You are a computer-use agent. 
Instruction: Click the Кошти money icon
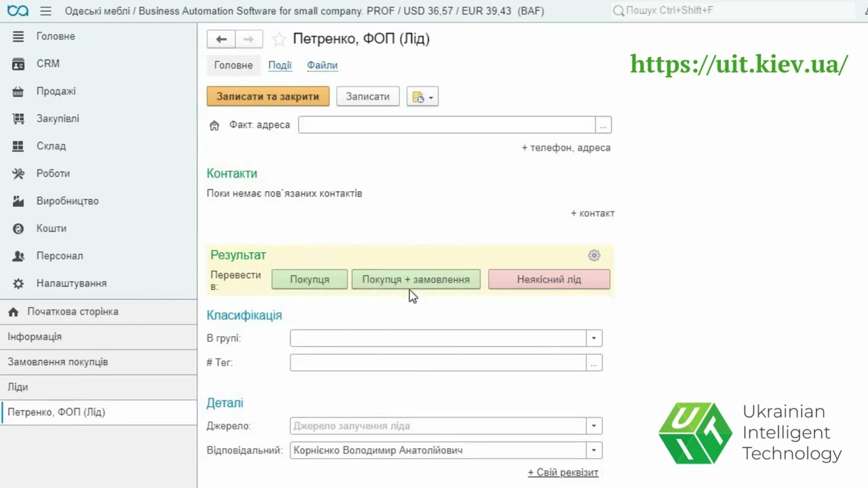(18, 228)
